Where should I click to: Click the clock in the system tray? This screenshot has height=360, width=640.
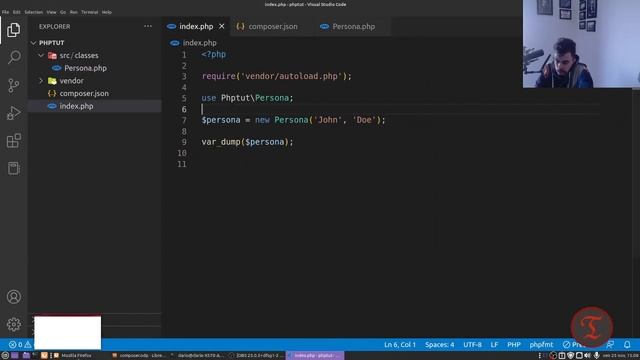pos(621,356)
